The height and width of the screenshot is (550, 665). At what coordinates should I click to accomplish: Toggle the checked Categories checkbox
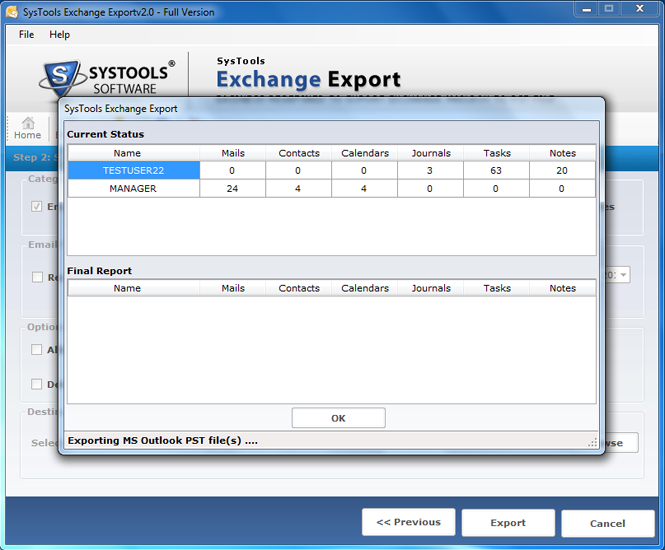point(37,207)
